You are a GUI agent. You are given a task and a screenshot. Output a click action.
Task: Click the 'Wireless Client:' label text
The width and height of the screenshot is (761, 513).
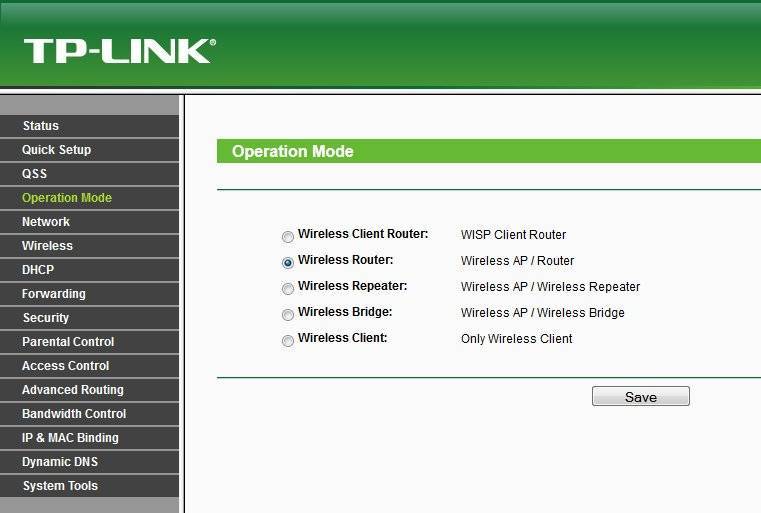pyautogui.click(x=343, y=338)
